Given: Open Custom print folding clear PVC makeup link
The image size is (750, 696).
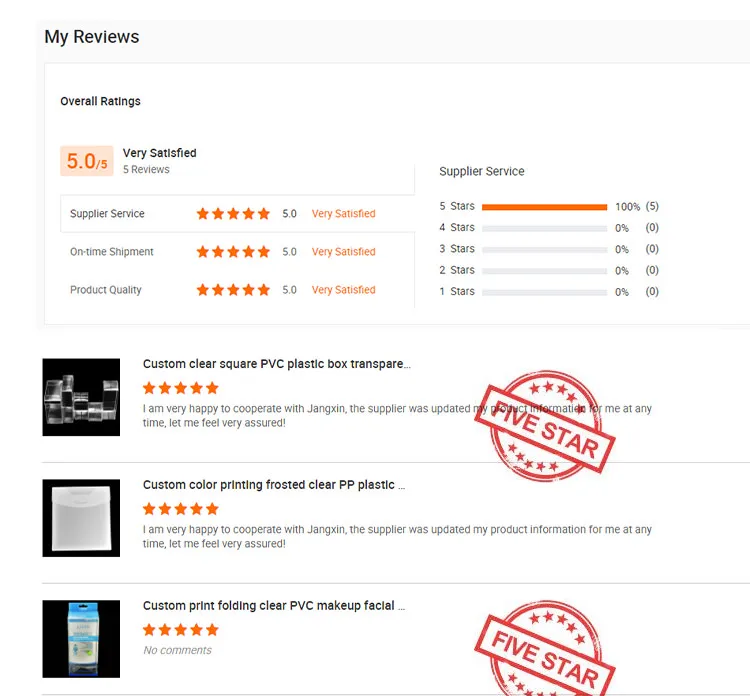Looking at the screenshot, I should coord(274,606).
